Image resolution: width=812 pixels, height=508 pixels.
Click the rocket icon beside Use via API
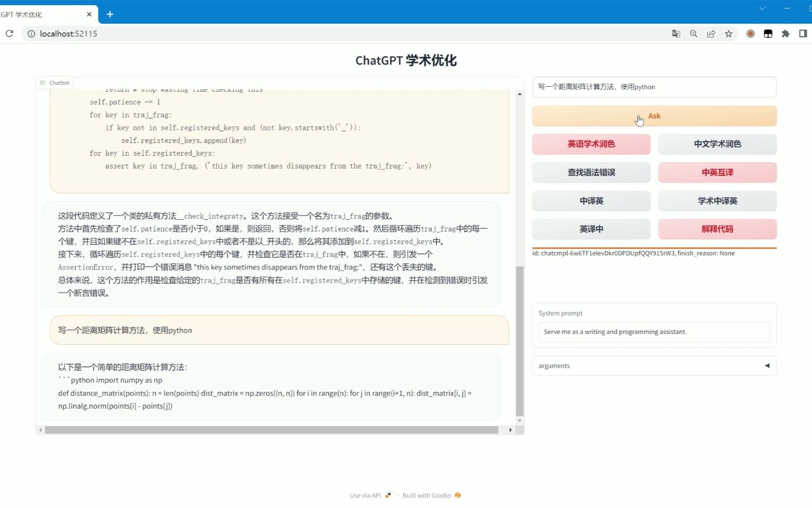(388, 495)
